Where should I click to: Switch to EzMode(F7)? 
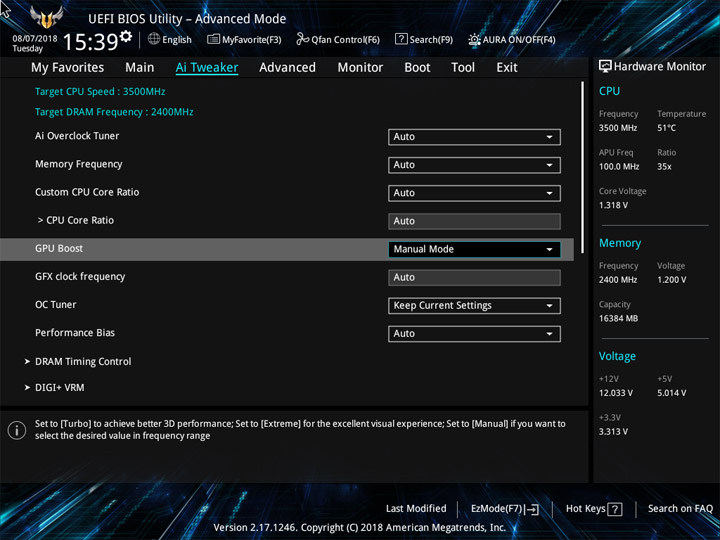tap(505, 509)
